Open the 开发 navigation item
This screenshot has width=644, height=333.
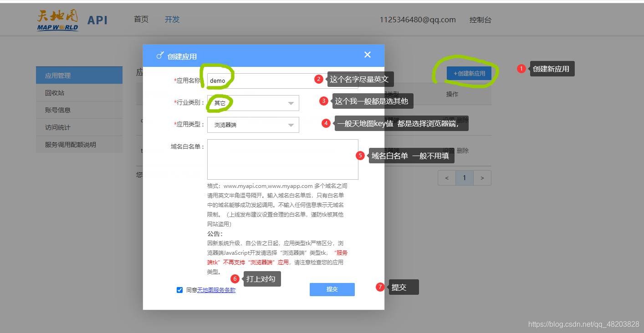tap(172, 20)
